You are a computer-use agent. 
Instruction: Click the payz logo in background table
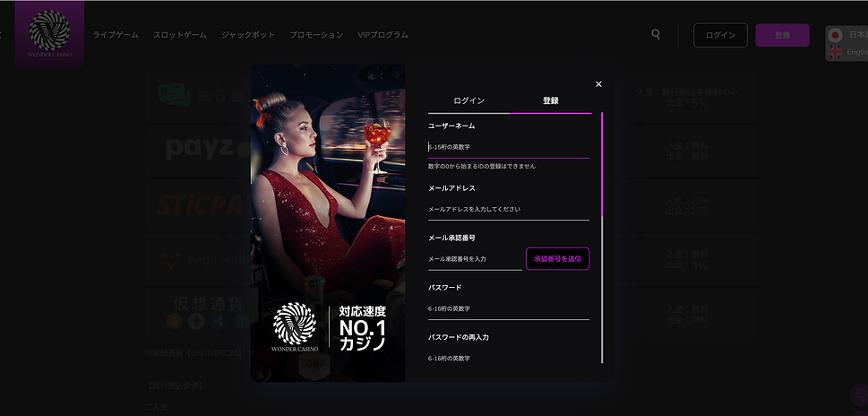(x=208, y=149)
